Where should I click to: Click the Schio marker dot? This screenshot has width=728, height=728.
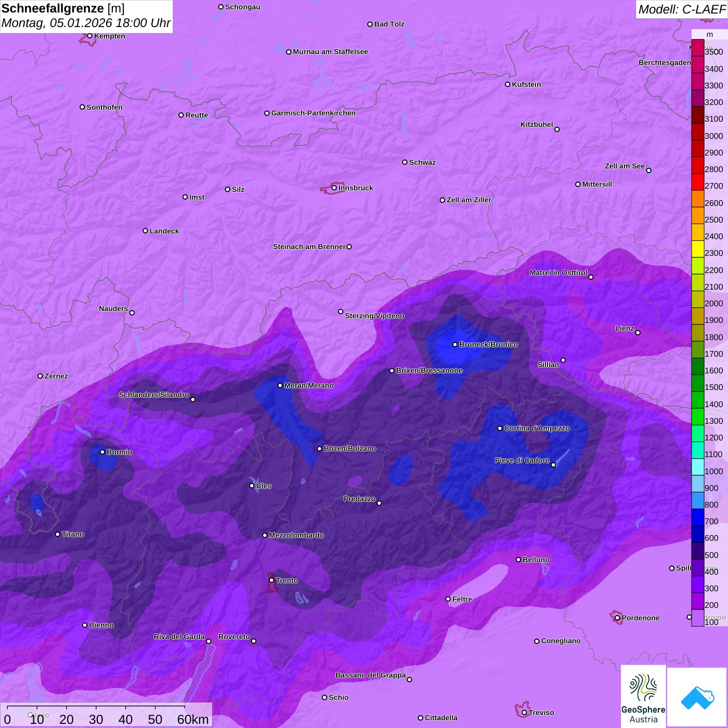[324, 697]
